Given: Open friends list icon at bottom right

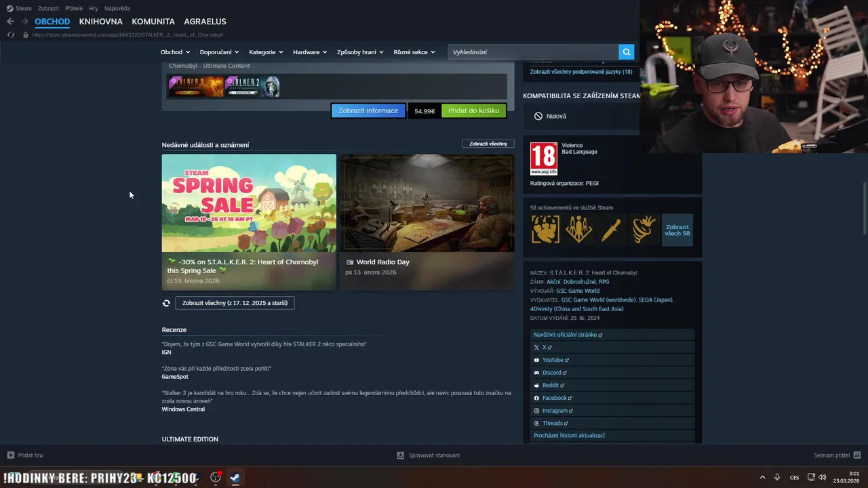Looking at the screenshot, I should [856, 455].
